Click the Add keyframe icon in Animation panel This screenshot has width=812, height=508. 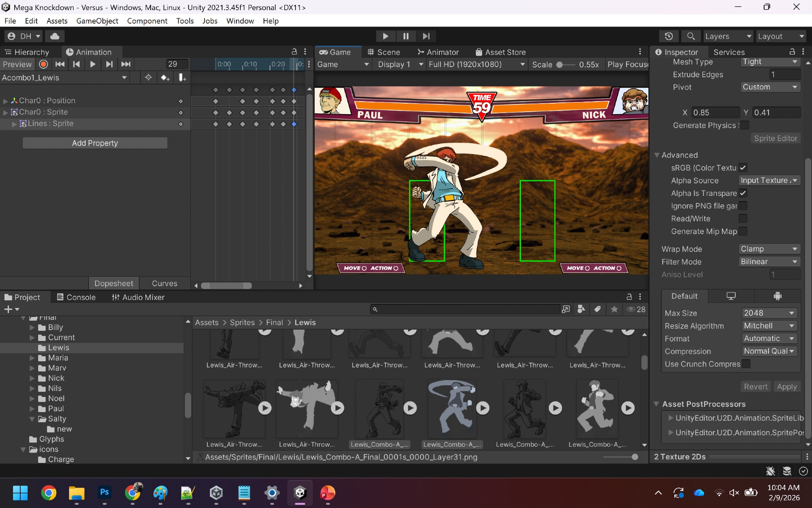point(165,78)
